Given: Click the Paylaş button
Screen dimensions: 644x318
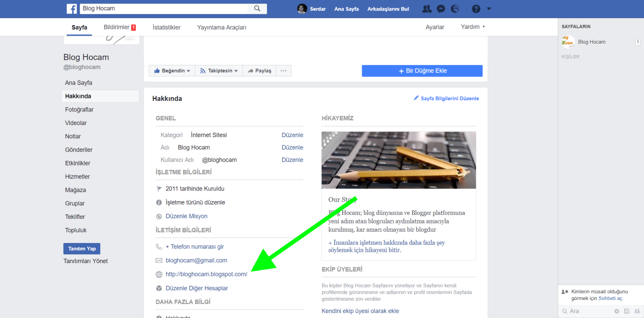Looking at the screenshot, I should [x=259, y=71].
